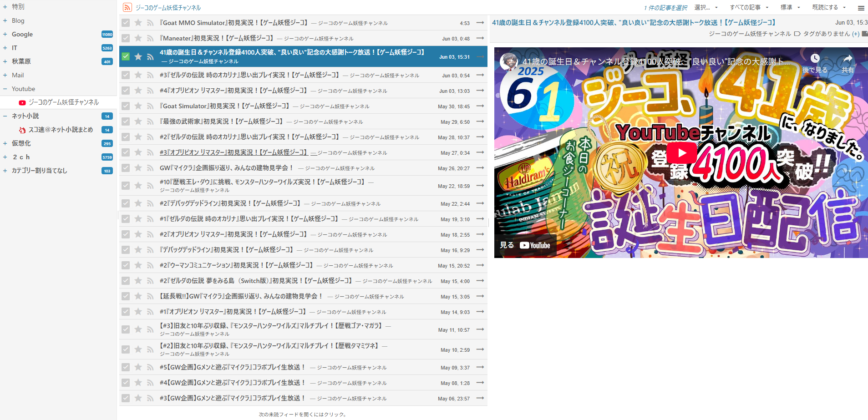
Task: Open the 選択... dropdown
Action: 706,7
